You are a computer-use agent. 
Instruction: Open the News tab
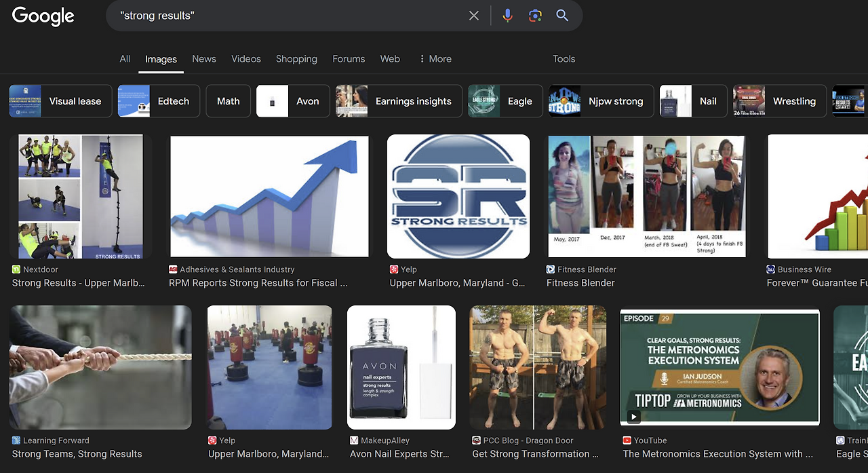pos(204,59)
